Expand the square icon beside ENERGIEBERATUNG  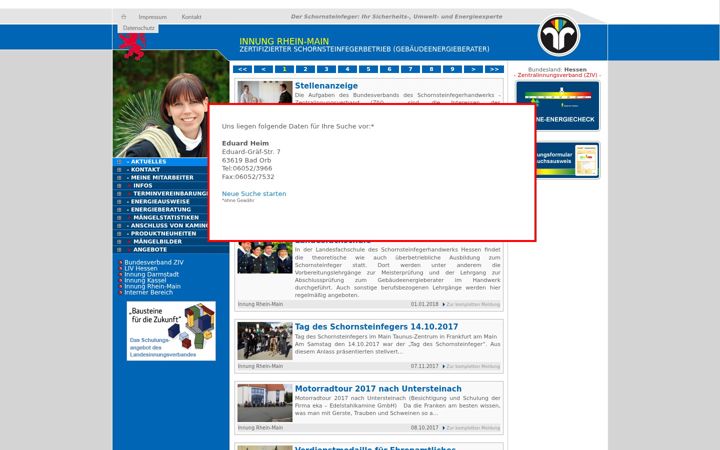[119, 210]
